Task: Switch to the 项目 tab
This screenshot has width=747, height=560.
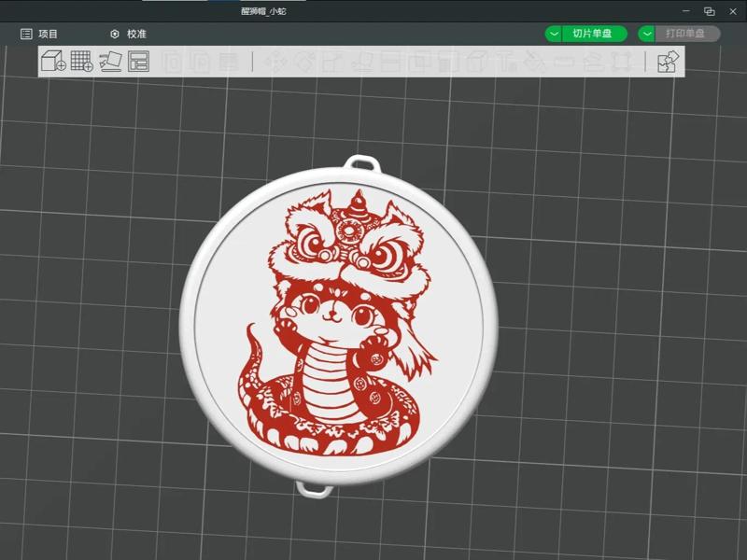Action: 45,32
